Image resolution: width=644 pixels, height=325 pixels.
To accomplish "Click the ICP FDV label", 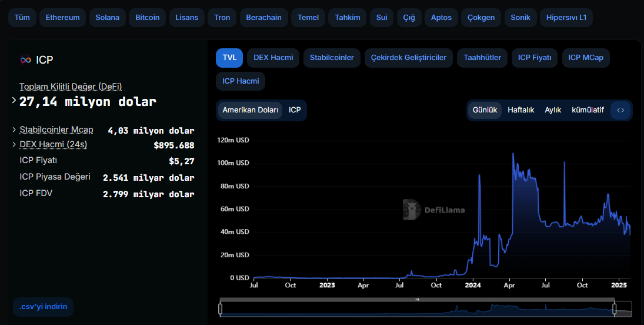I will [x=36, y=193].
